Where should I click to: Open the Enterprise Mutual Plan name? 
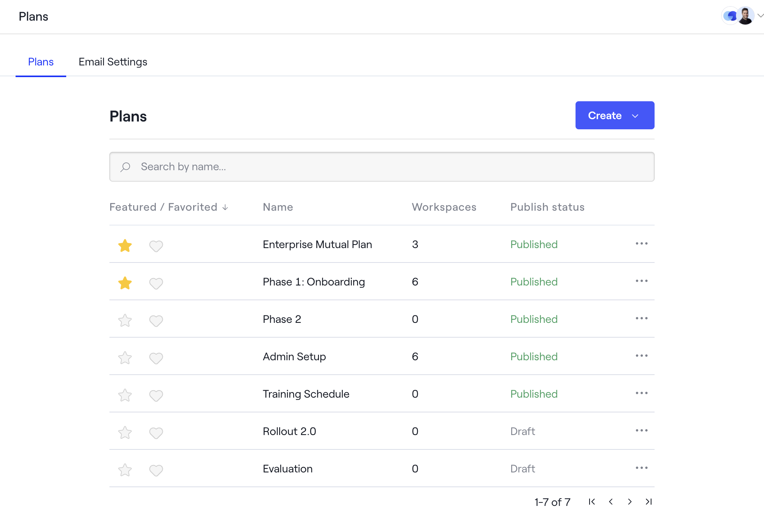click(x=317, y=244)
